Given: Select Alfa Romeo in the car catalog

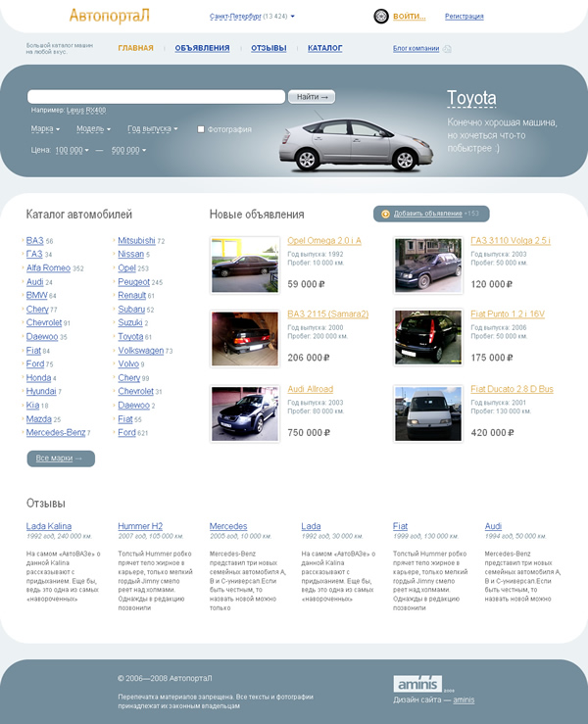Looking at the screenshot, I should [48, 267].
